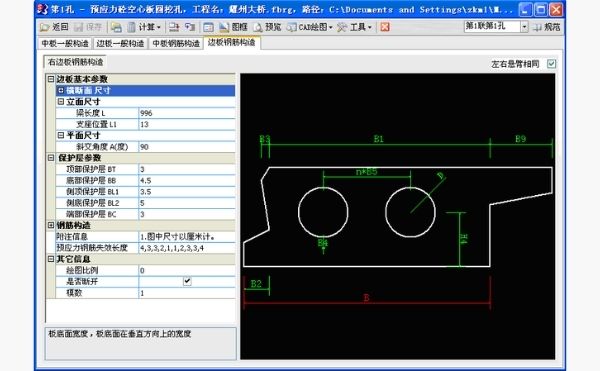Collapse the 平面尺寸 node
This screenshot has height=371, width=600.
61,135
